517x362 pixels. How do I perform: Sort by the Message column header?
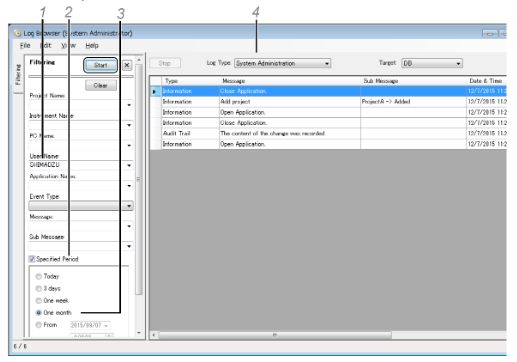pos(290,81)
